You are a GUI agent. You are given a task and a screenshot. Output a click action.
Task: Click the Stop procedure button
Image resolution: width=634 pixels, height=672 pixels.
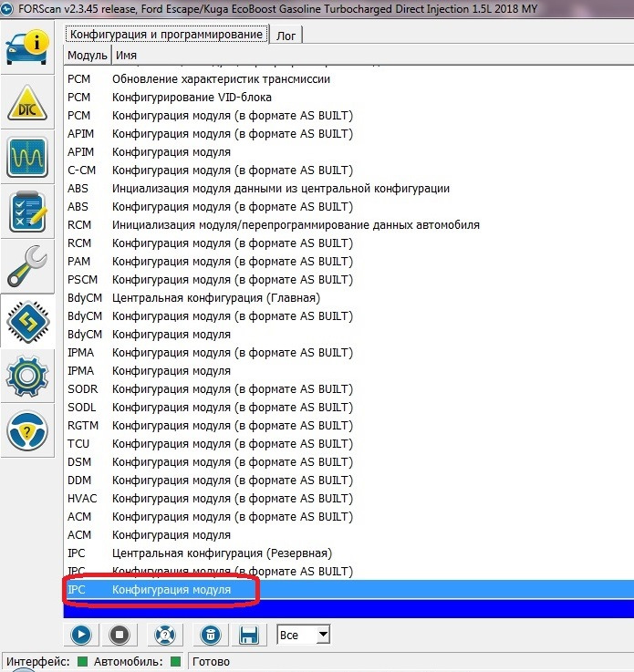(120, 635)
